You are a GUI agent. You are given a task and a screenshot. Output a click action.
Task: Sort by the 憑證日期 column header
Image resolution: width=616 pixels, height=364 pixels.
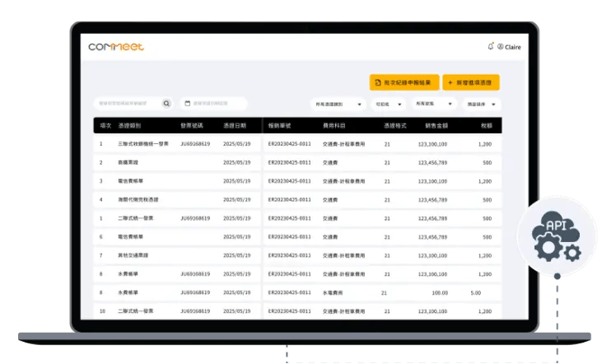(x=235, y=126)
